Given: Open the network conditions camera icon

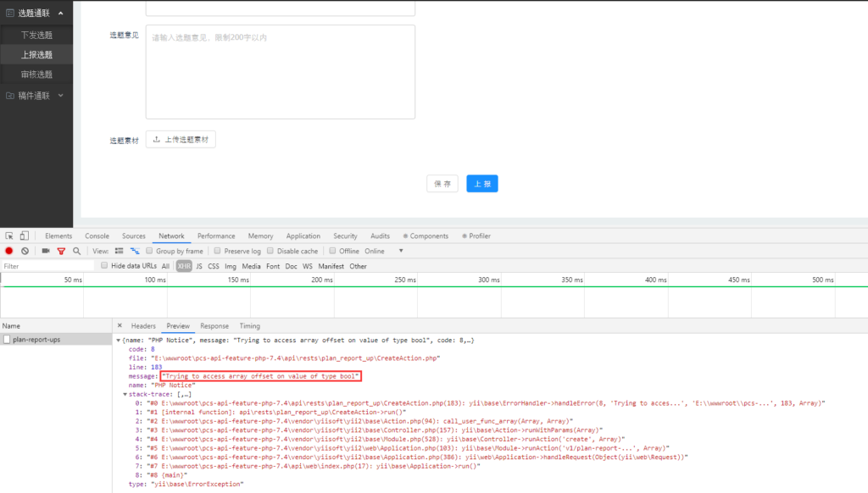Looking at the screenshot, I should (47, 251).
